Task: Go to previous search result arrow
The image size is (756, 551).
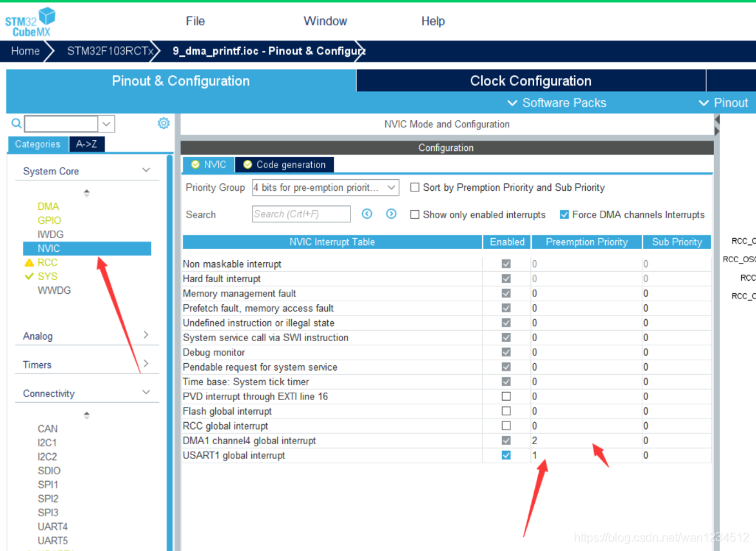Action: pos(367,214)
